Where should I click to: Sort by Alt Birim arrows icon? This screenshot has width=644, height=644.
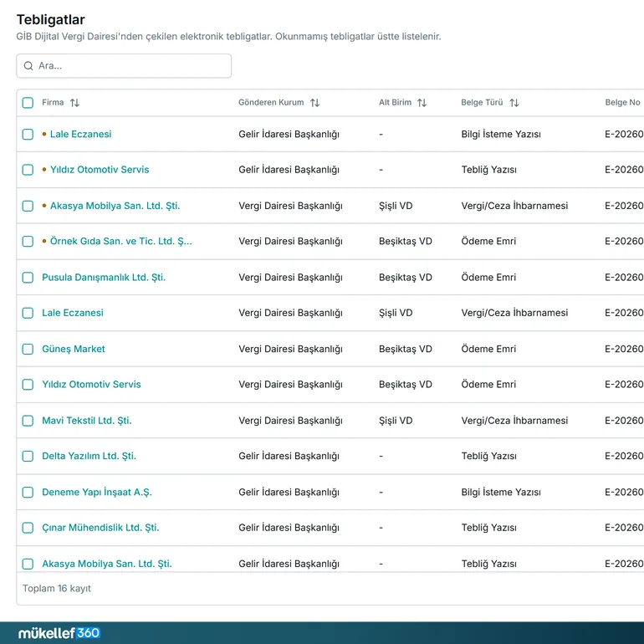point(422,103)
